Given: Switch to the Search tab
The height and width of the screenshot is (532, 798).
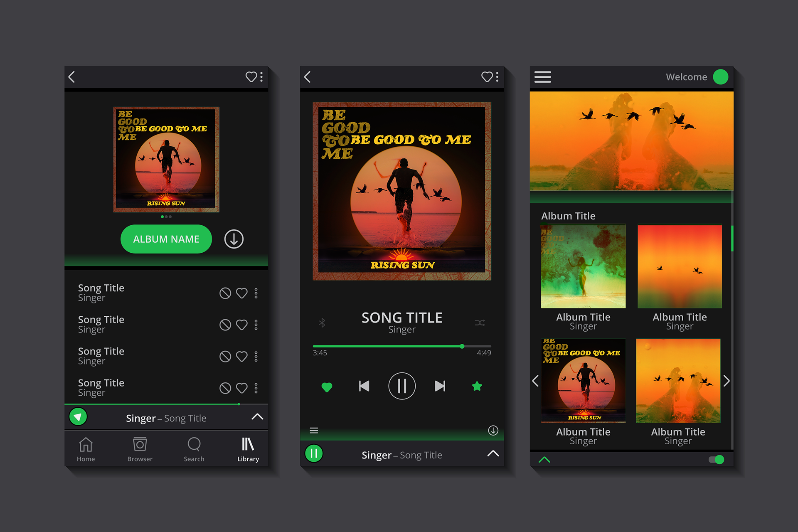Looking at the screenshot, I should coord(194,449).
